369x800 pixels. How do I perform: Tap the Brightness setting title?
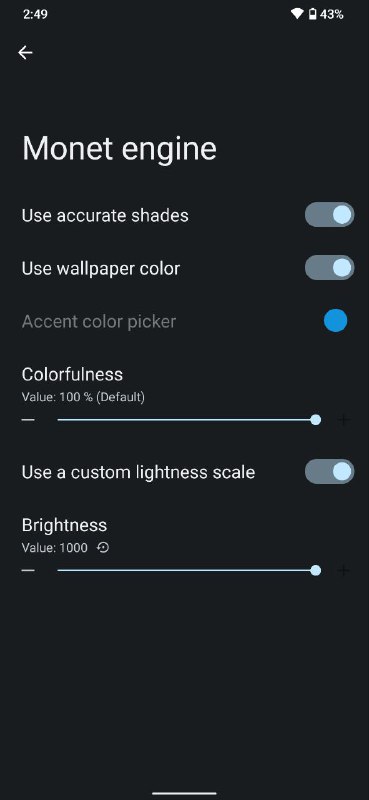click(x=64, y=525)
